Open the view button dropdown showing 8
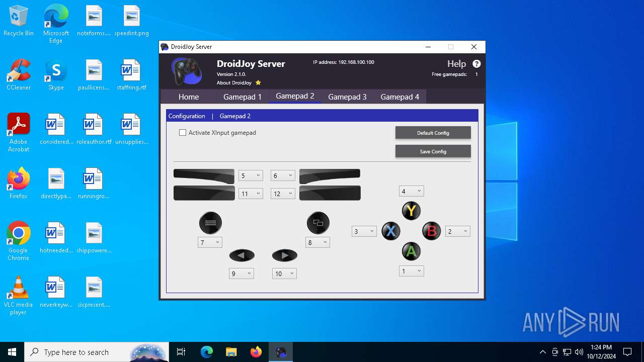Viewport: 644px width, 362px height. [317, 242]
